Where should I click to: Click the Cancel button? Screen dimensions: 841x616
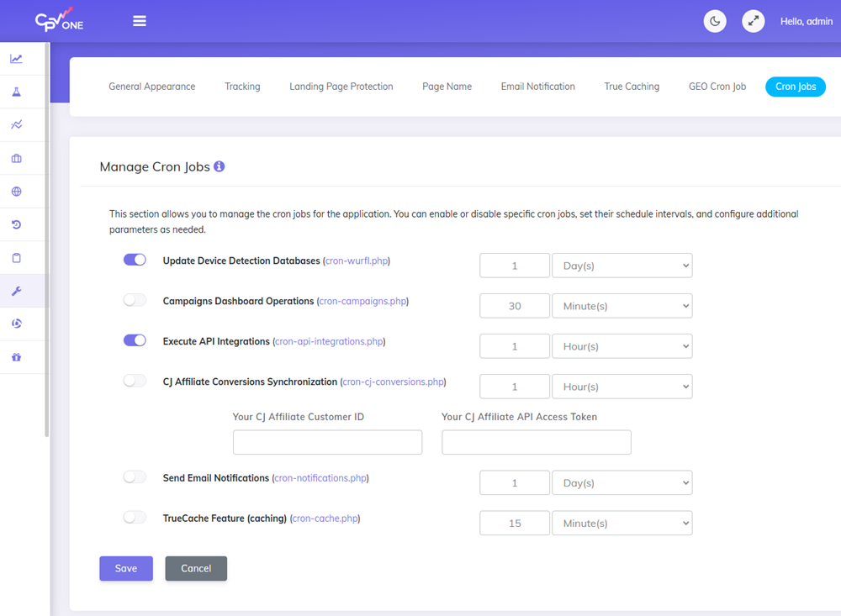coord(196,568)
